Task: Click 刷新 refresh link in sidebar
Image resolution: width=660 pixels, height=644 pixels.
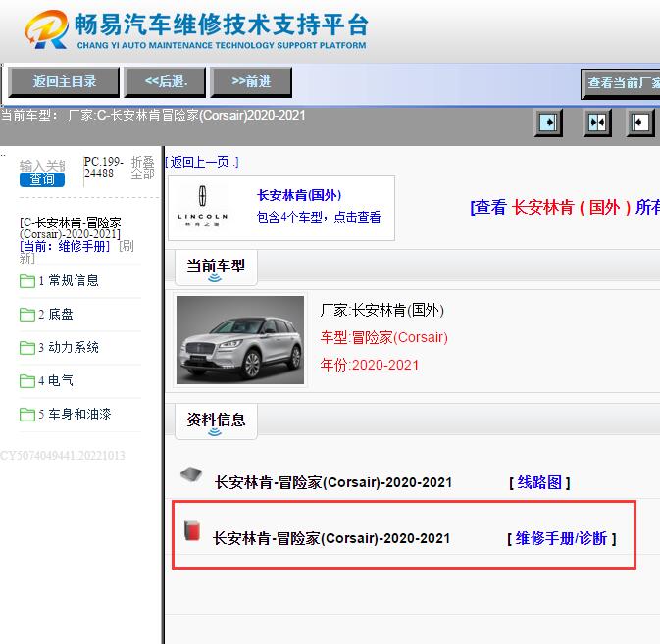Action: tap(76, 252)
